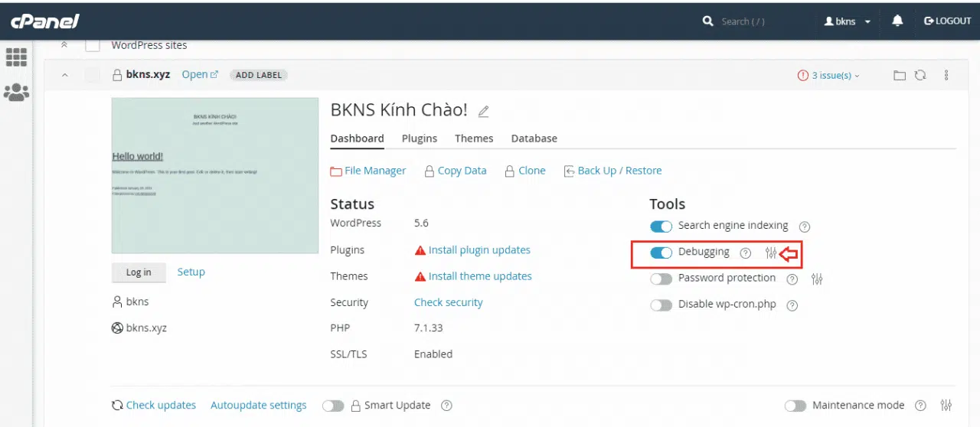This screenshot has height=427, width=980.
Task: Switch to the Database tab
Action: 534,139
